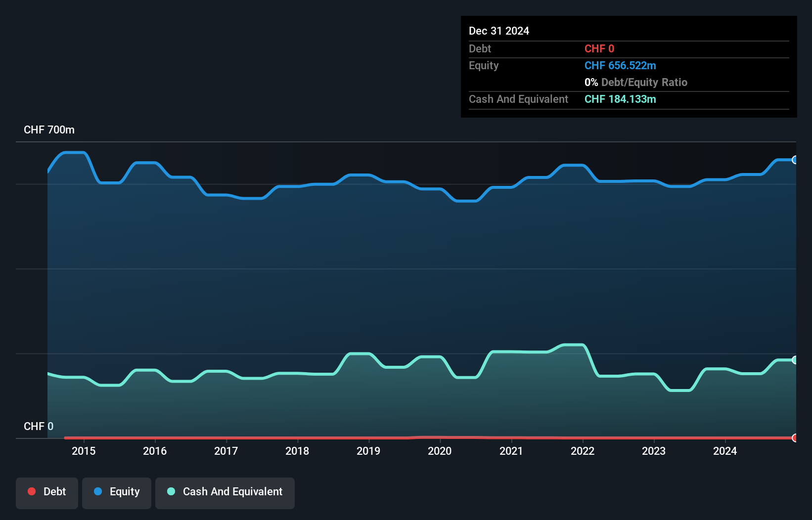Select the Equity end-point marker on the chart
This screenshot has width=812, height=520.
point(795,160)
